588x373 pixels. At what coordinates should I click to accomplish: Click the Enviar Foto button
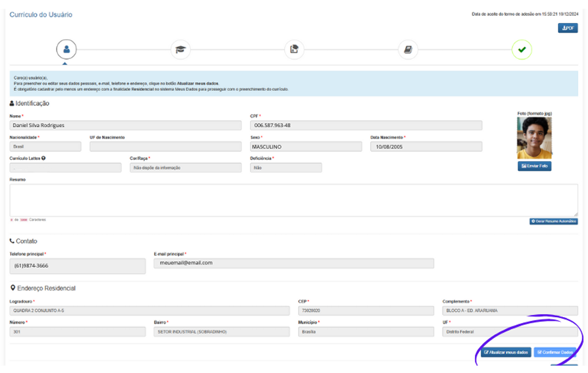(x=534, y=166)
